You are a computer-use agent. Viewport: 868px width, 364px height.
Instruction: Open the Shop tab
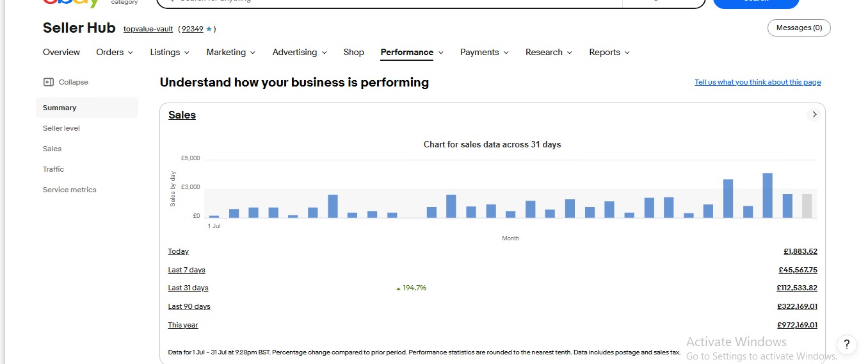[353, 53]
